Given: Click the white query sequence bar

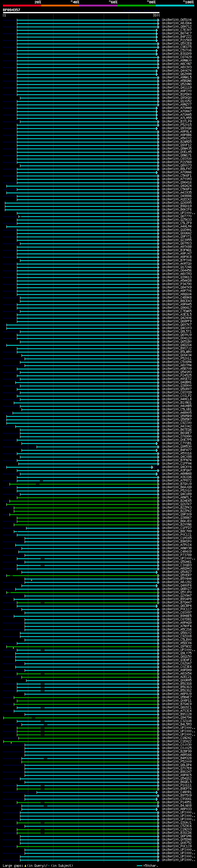Looking at the screenshot, I should [x=81, y=12].
